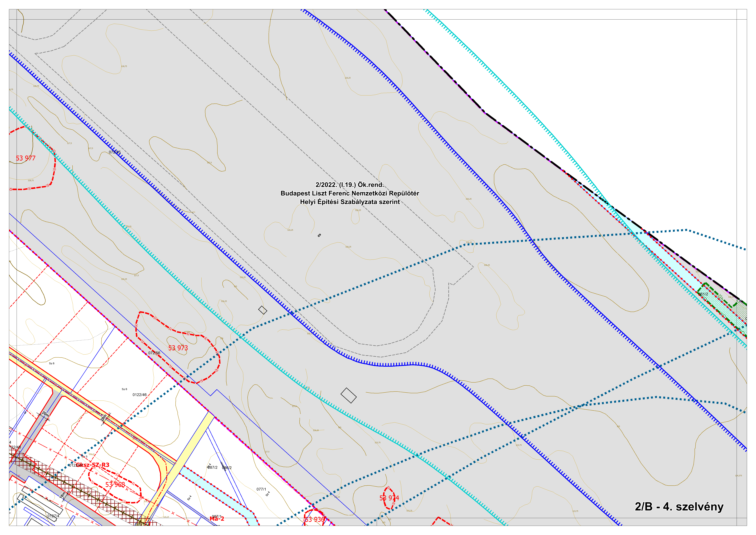Click parcel number 0127/4
This screenshot has height=535, width=756.
click(x=53, y=516)
